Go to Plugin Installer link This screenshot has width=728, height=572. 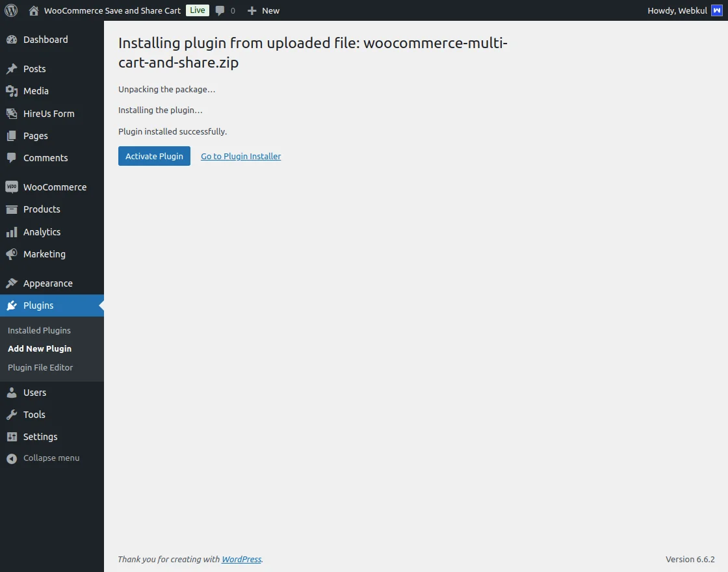240,156
